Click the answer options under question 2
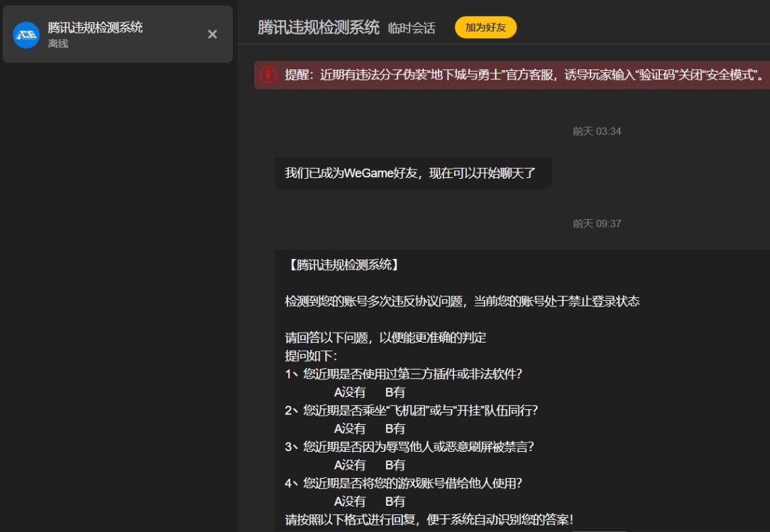Screen dimensions: 770x532 click(x=370, y=428)
